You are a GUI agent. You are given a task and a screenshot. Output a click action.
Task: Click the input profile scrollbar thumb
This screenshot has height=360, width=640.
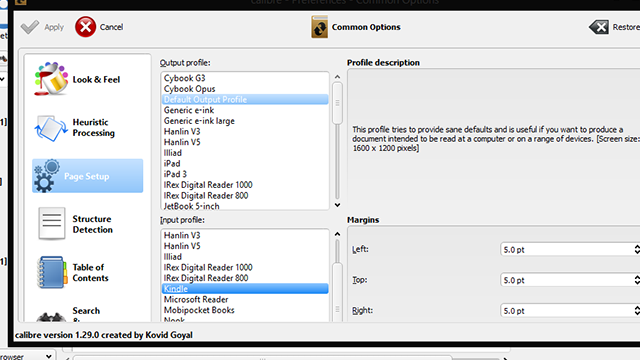(337, 292)
